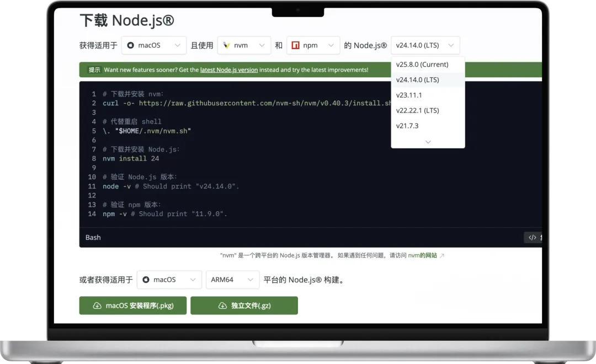Click the scroll-down chevron in version list
Screen dimensions: 596x364
pyautogui.click(x=428, y=142)
